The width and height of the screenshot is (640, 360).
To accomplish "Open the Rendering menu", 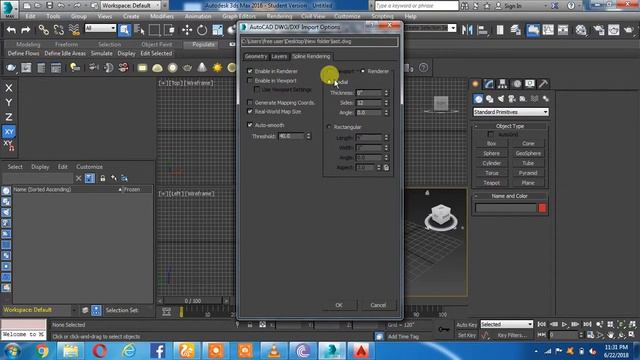I will tap(280, 16).
